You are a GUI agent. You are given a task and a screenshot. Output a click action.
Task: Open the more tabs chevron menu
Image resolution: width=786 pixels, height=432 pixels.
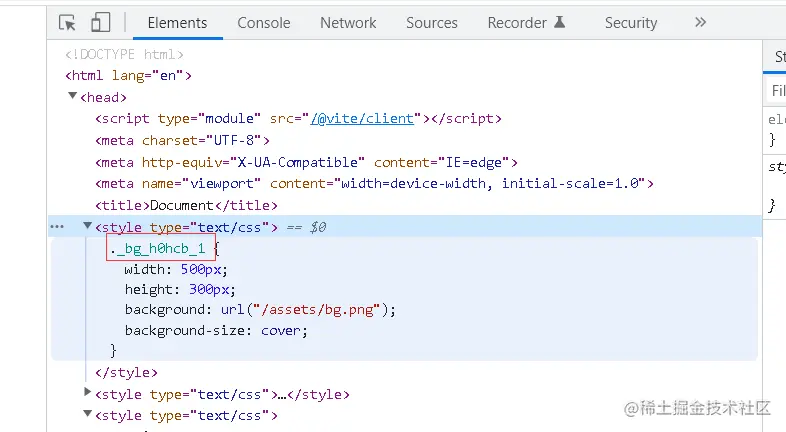pos(700,22)
